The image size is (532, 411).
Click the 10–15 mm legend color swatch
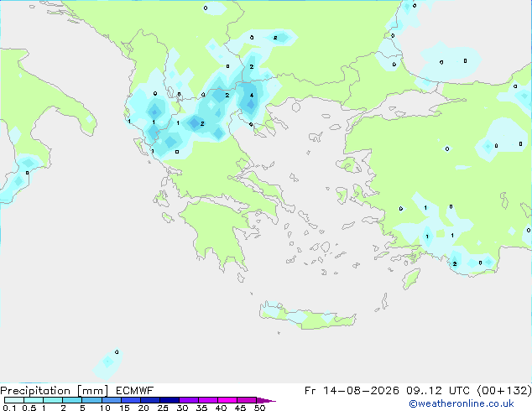click(111, 400)
